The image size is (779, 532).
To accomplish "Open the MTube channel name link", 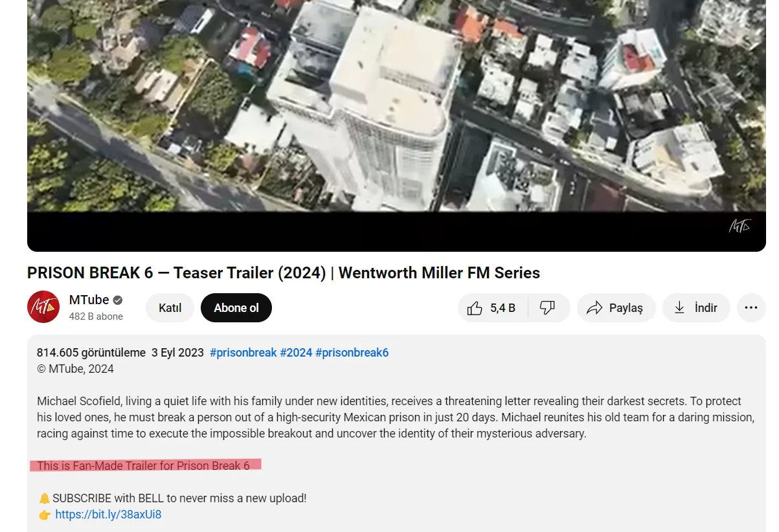I will [x=89, y=300].
